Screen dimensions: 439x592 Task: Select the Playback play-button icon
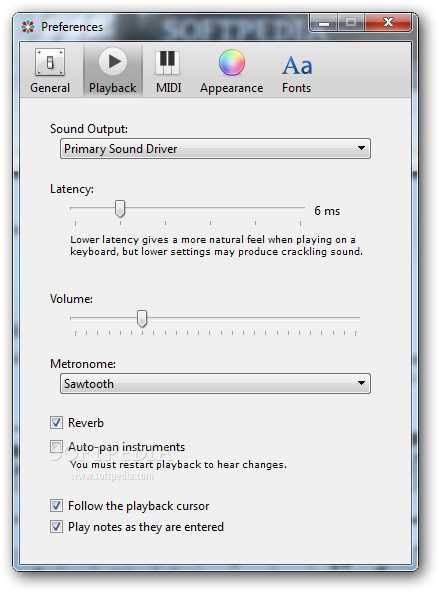point(112,61)
